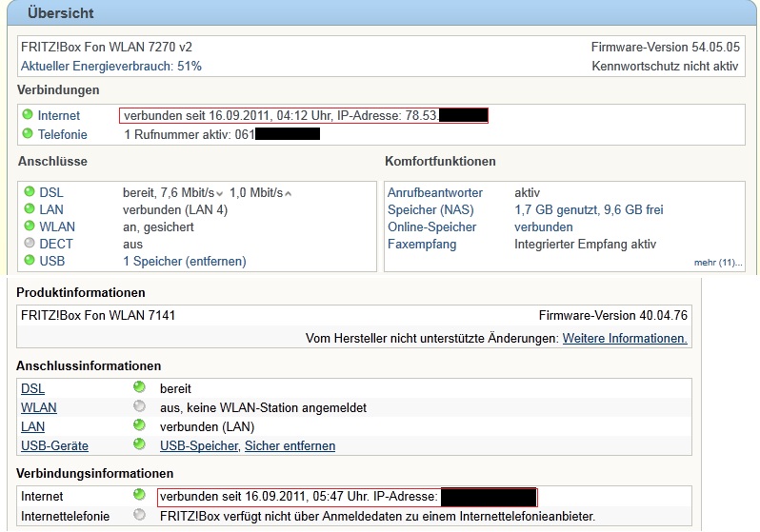This screenshot has height=532, width=760.
Task: Click the green USB status LED
Action: [30, 261]
